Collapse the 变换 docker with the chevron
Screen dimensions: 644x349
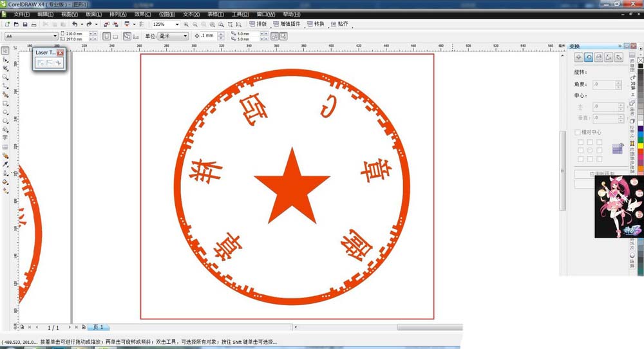click(620, 46)
